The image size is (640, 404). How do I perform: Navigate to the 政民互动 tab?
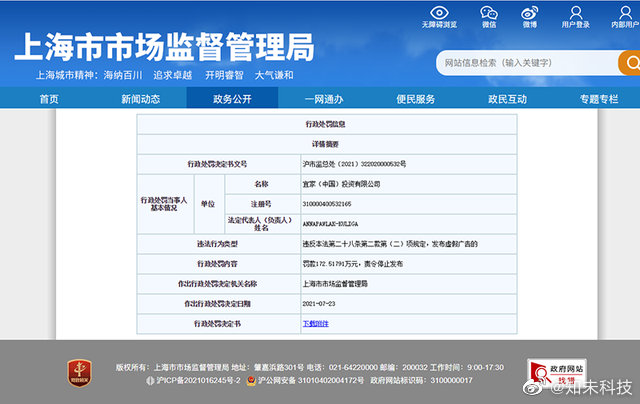(507, 99)
